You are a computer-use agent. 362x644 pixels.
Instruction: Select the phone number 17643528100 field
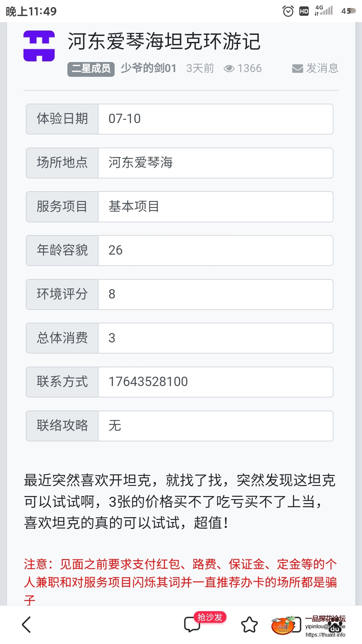(x=215, y=382)
